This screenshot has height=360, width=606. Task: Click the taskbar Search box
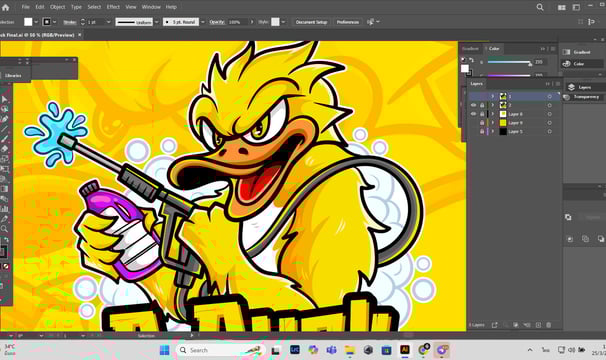[x=221, y=350]
